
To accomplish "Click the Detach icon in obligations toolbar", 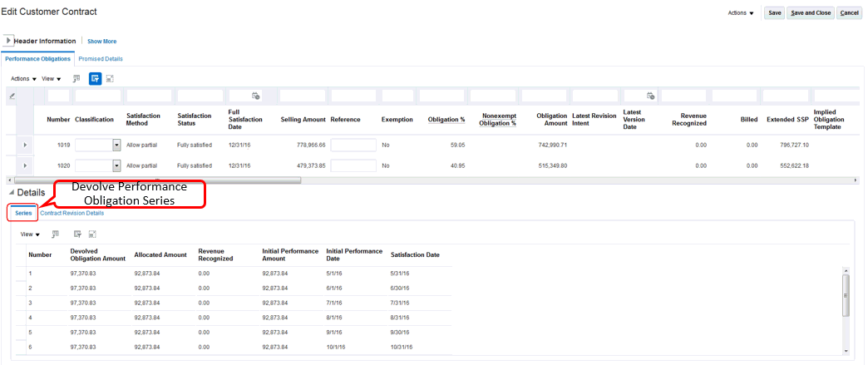I will pos(110,79).
